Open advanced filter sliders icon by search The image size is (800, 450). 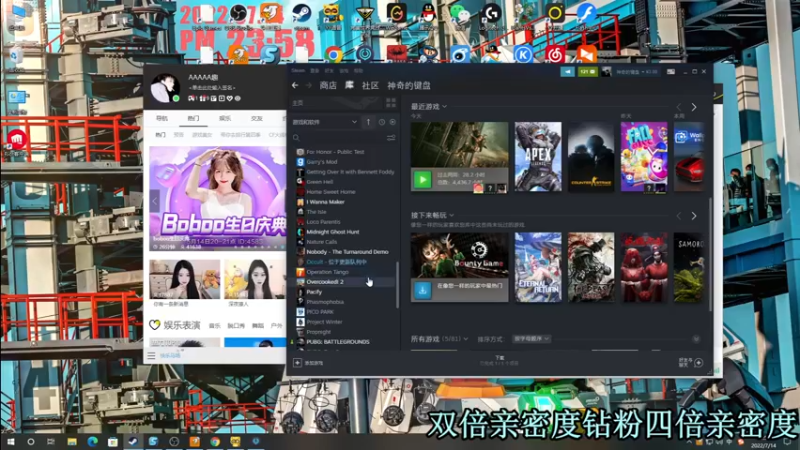click(391, 138)
